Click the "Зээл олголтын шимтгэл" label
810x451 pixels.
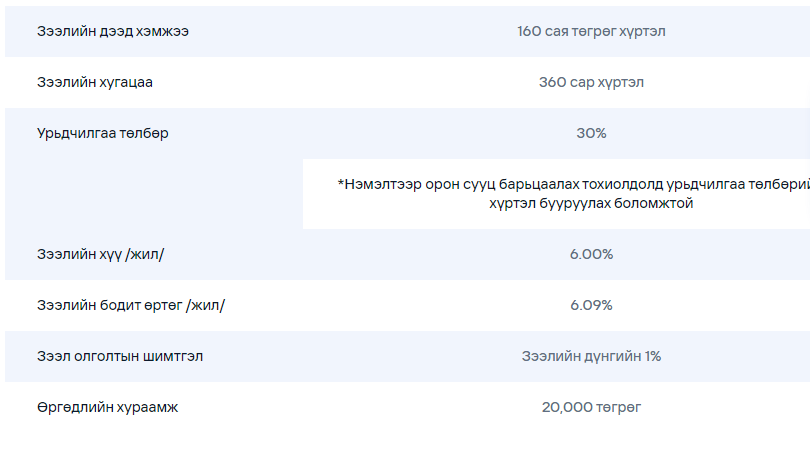coord(120,356)
